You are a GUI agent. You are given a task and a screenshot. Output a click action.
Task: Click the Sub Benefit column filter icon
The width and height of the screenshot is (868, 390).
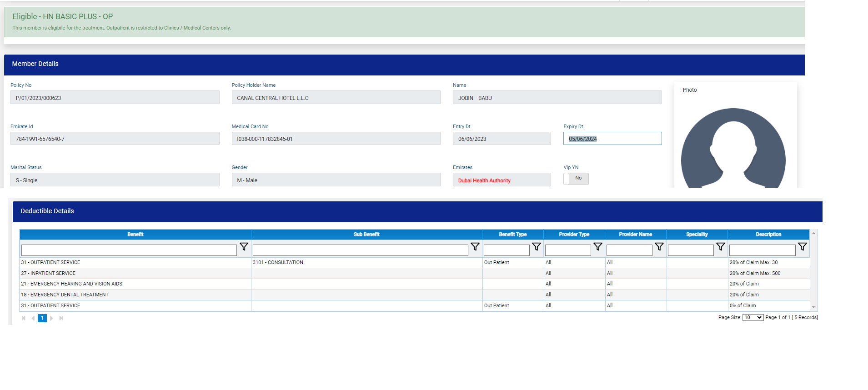pos(475,247)
